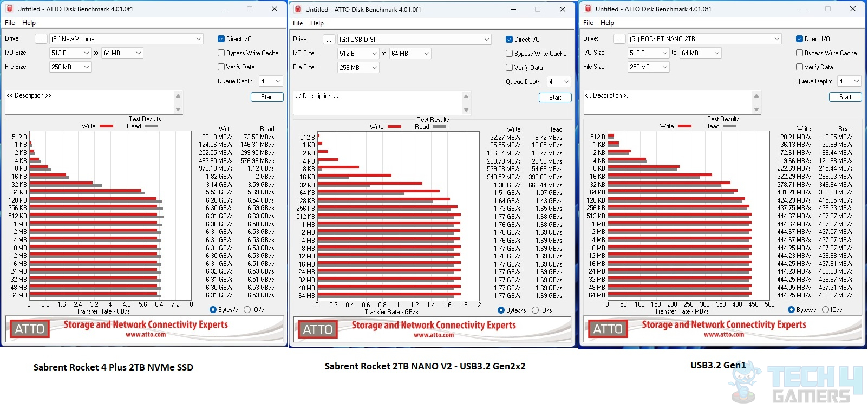
Task: Open 64 MB I/O size dropdown in USB DISK window
Action: [x=410, y=54]
